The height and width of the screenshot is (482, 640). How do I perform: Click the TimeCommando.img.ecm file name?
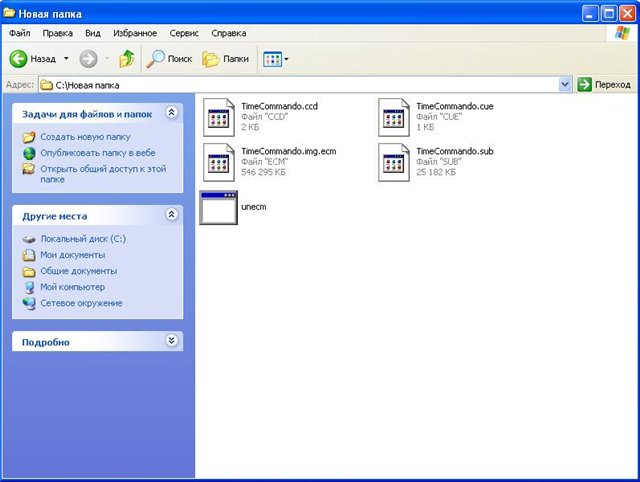tap(289, 151)
